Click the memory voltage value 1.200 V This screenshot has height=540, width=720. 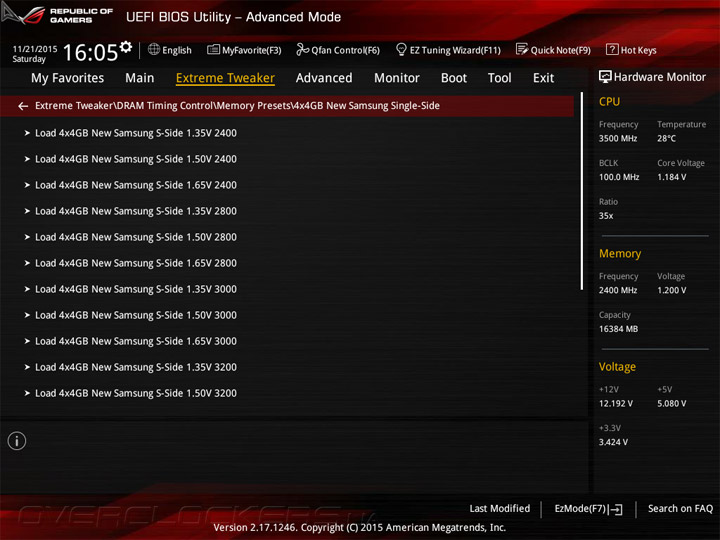pyautogui.click(x=671, y=290)
